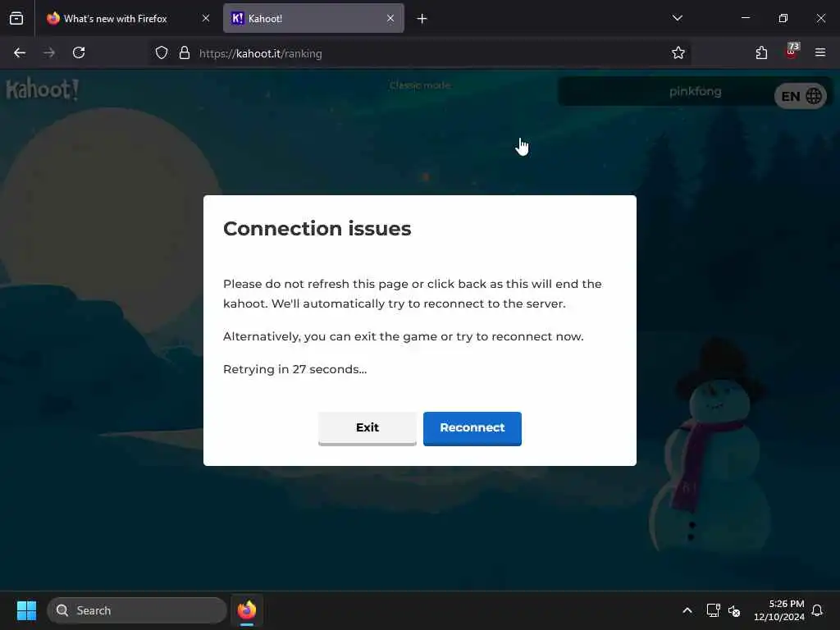
Task: Select the Kahoot! browser tab
Action: [313, 19]
